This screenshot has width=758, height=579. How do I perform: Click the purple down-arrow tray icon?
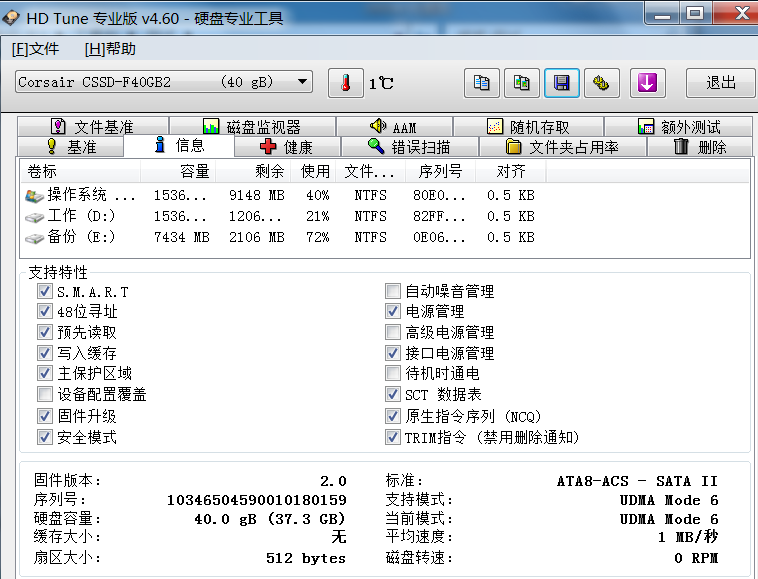tap(647, 83)
